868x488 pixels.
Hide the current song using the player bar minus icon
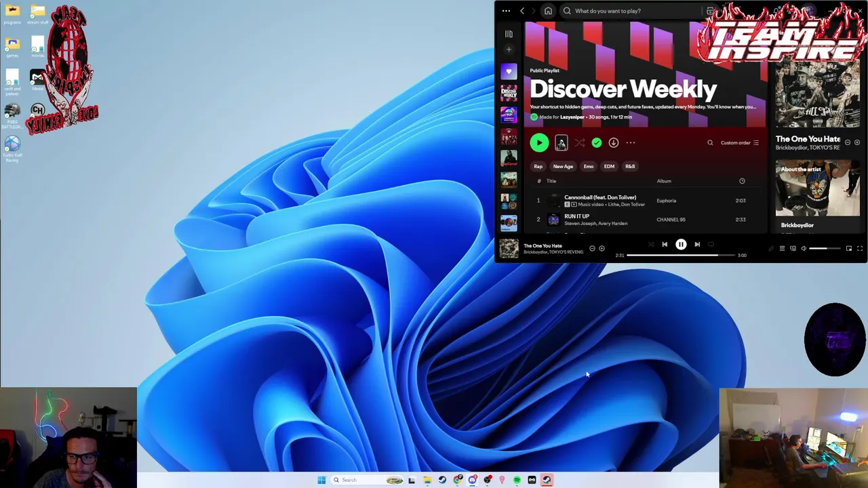[x=592, y=249]
